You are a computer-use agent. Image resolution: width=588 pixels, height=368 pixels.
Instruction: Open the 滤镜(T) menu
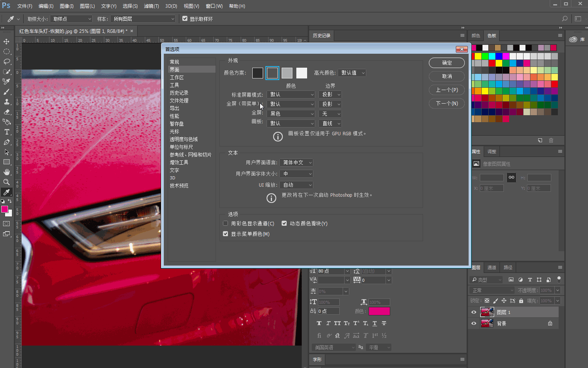[151, 6]
